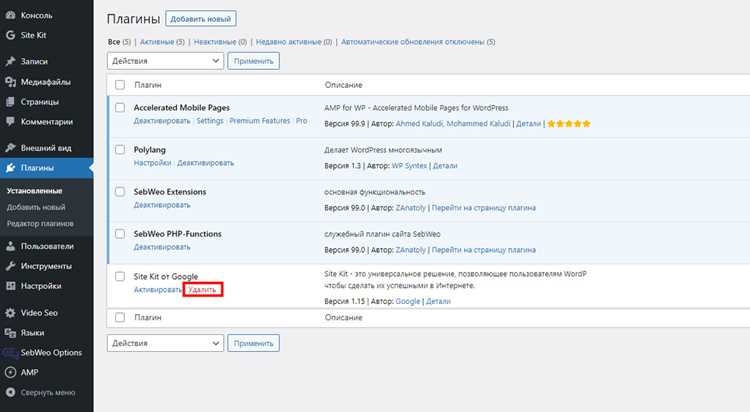Open Детали link for Polylang

445,166
